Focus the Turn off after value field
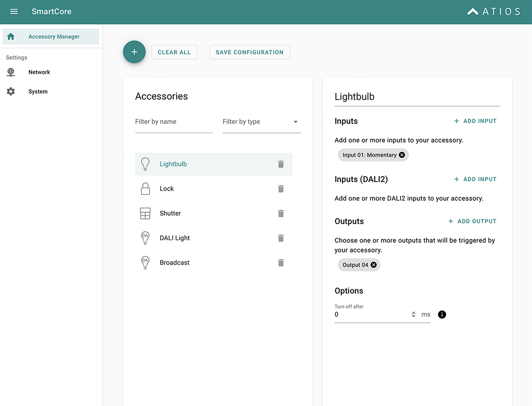The height and width of the screenshot is (406, 532). point(372,314)
